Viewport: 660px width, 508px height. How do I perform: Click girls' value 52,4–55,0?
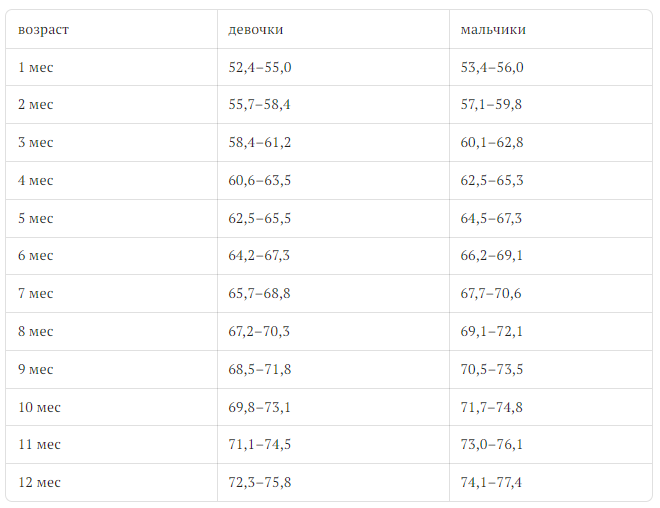[259, 67]
